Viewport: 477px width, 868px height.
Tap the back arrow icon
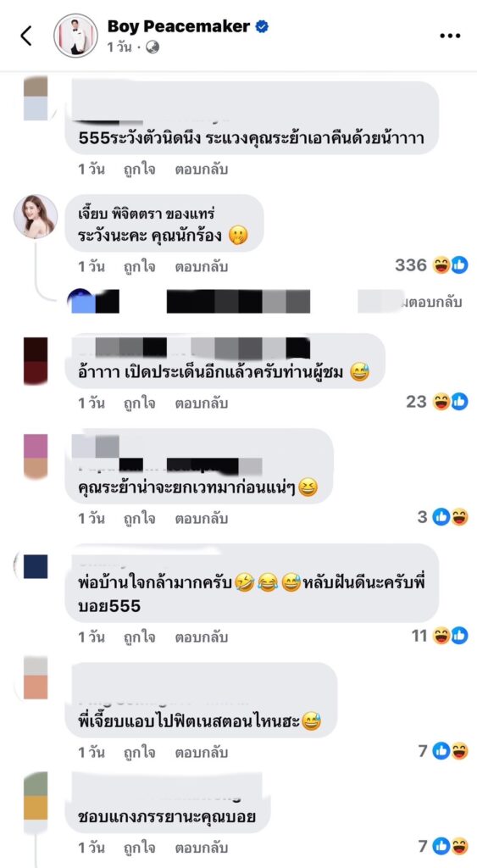26,36
